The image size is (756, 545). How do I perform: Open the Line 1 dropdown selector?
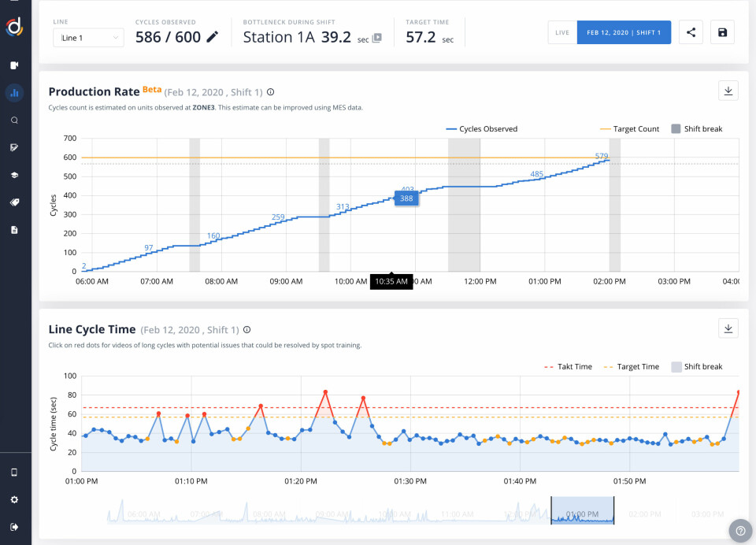coord(88,37)
